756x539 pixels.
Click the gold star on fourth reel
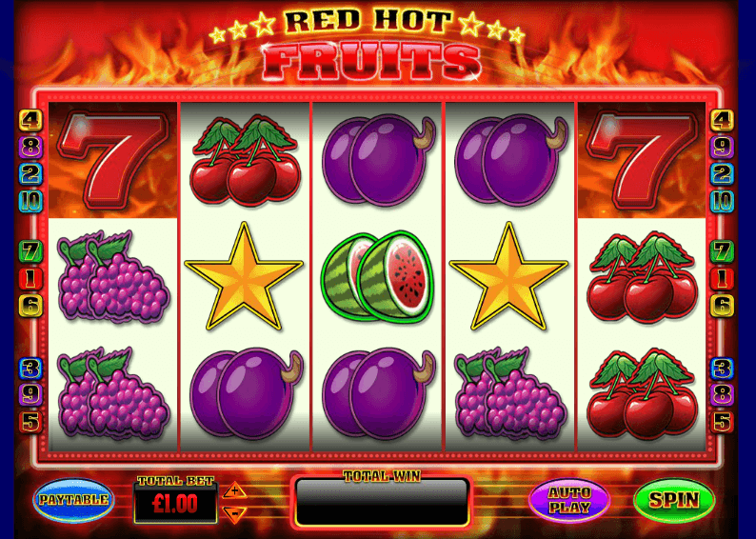(508, 277)
